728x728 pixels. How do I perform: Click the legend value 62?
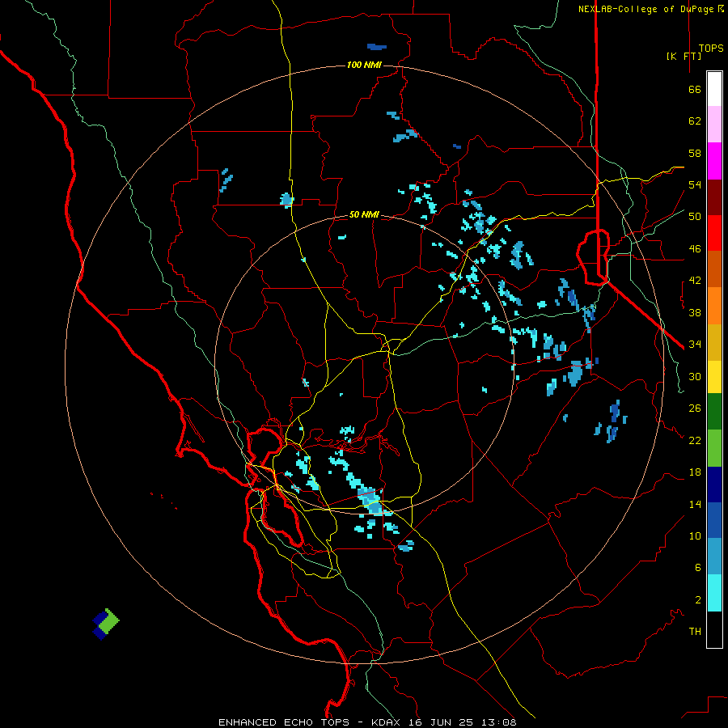click(x=695, y=121)
